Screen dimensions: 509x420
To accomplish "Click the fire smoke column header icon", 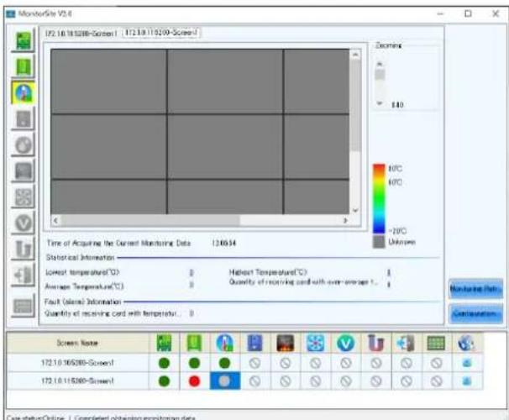I will (285, 343).
